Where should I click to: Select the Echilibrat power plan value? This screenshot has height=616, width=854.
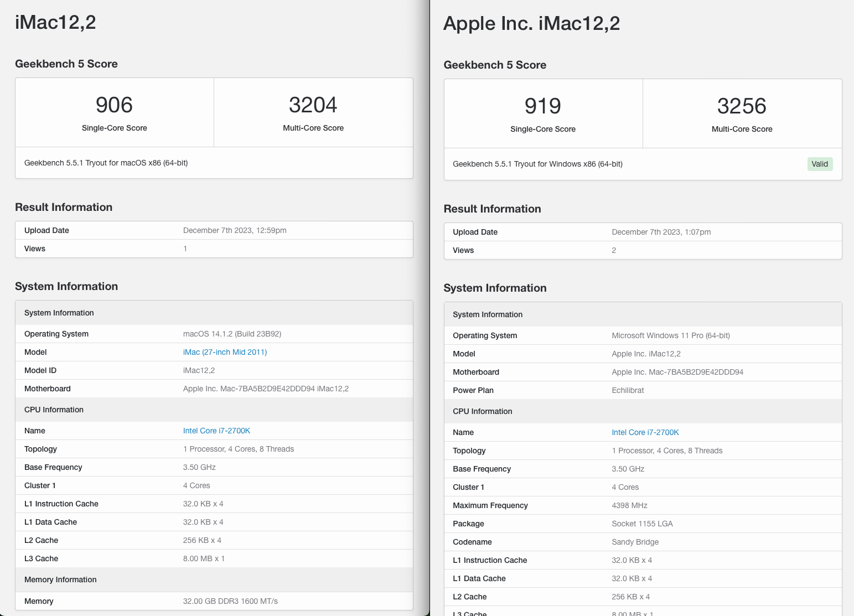point(628,390)
